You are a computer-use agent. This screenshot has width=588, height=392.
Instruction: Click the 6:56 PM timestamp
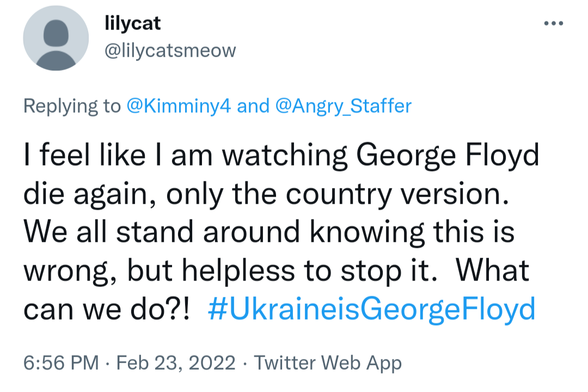61,363
